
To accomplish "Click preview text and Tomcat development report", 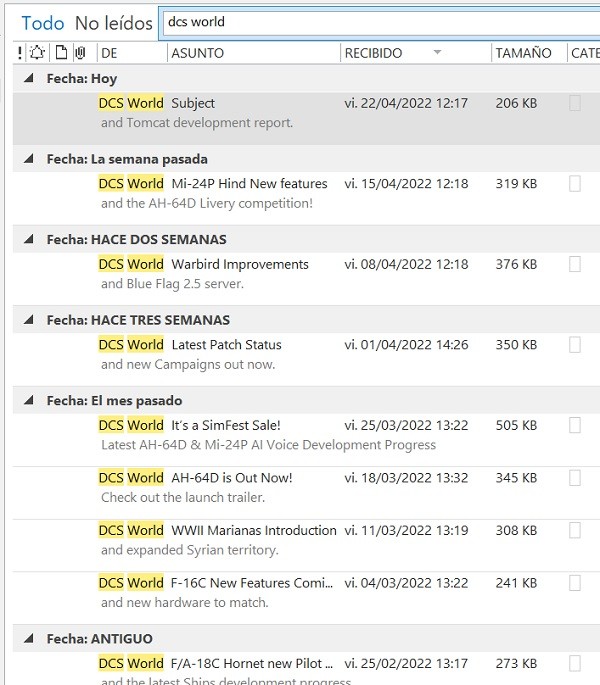I will coord(197,123).
